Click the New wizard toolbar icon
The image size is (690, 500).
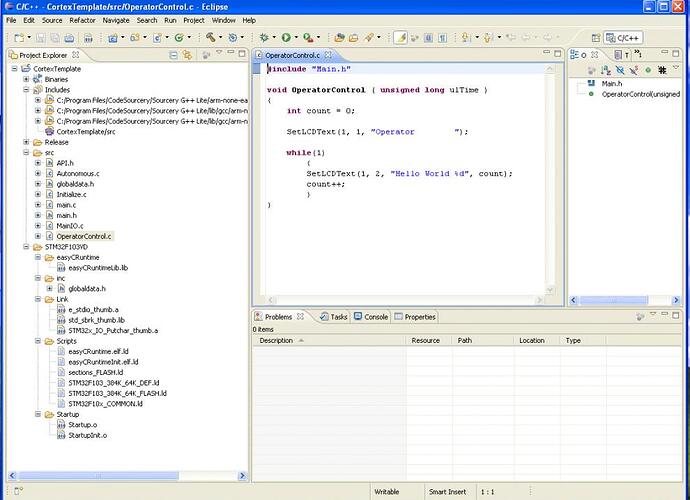[x=18, y=38]
